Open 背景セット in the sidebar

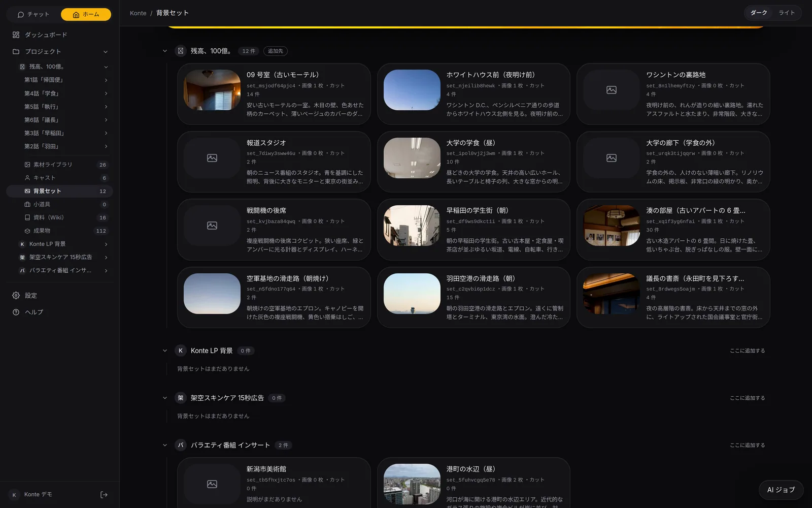click(59, 191)
